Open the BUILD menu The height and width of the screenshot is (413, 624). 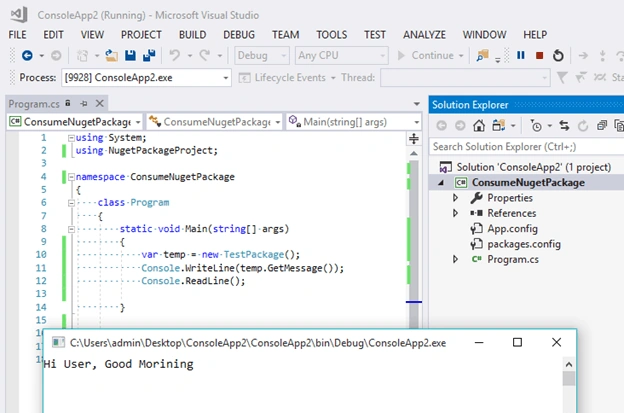pos(192,35)
